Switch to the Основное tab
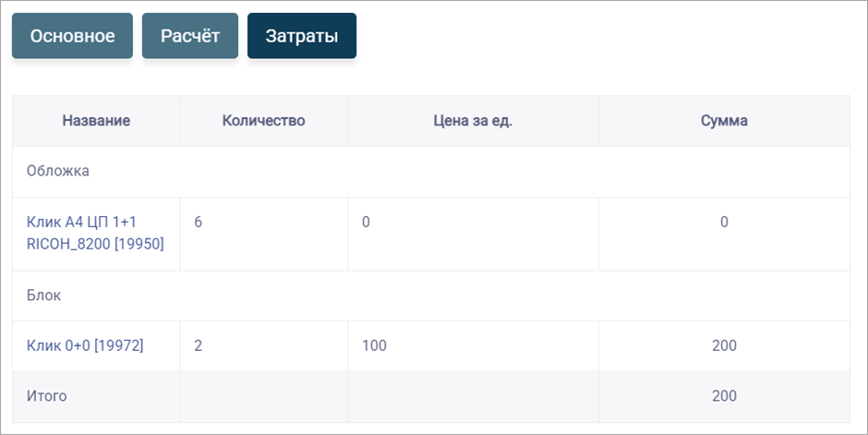 72,36
